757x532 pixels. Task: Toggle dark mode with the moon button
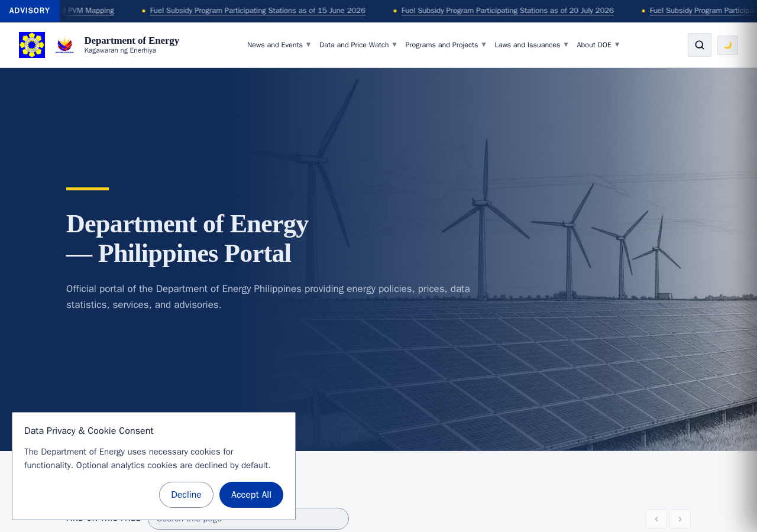click(x=727, y=45)
